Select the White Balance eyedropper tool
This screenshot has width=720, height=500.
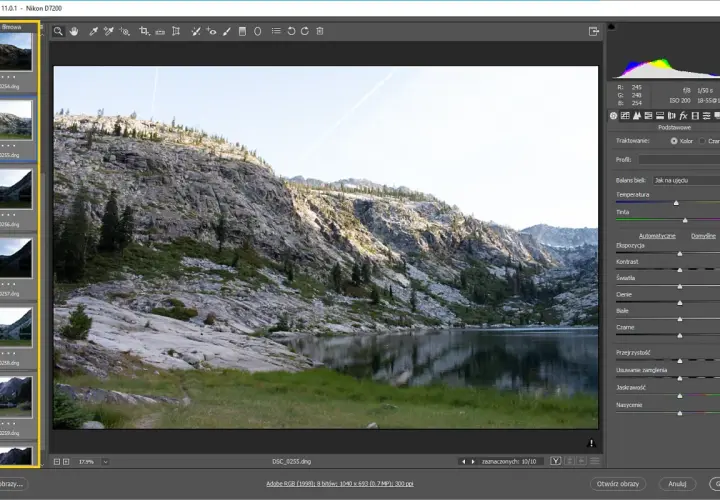(93, 31)
